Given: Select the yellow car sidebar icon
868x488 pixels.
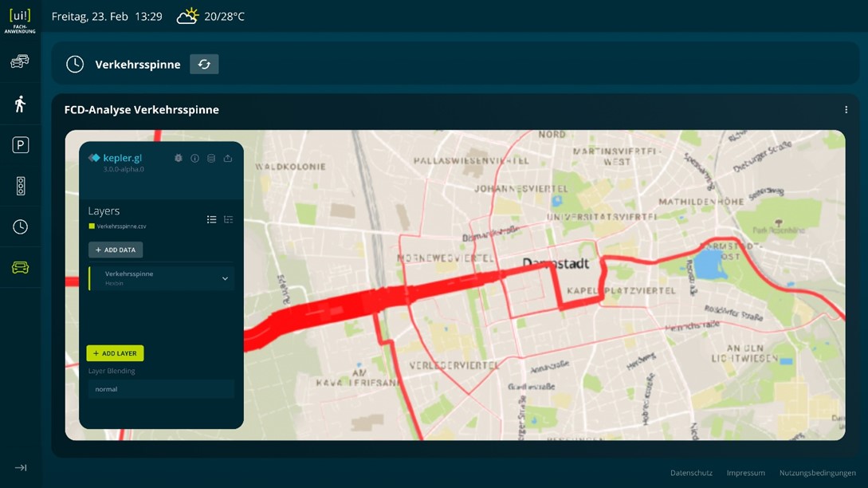Looking at the screenshot, I should point(21,268).
